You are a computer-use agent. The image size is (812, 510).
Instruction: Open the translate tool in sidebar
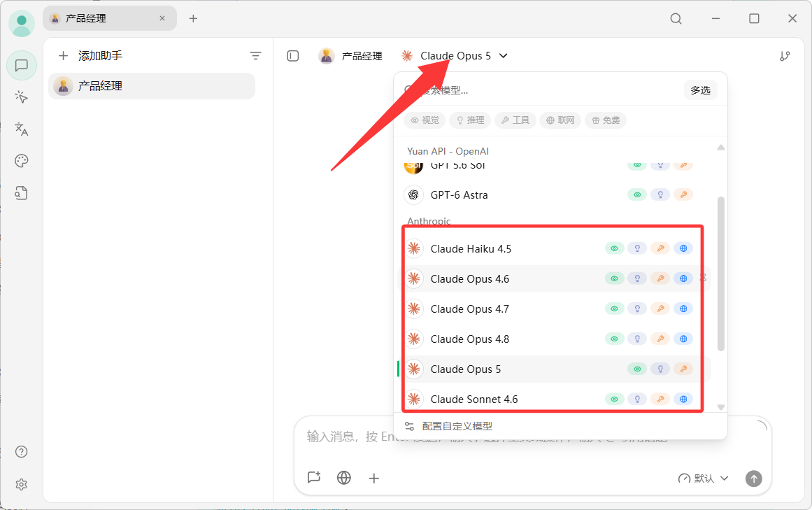tap(21, 129)
